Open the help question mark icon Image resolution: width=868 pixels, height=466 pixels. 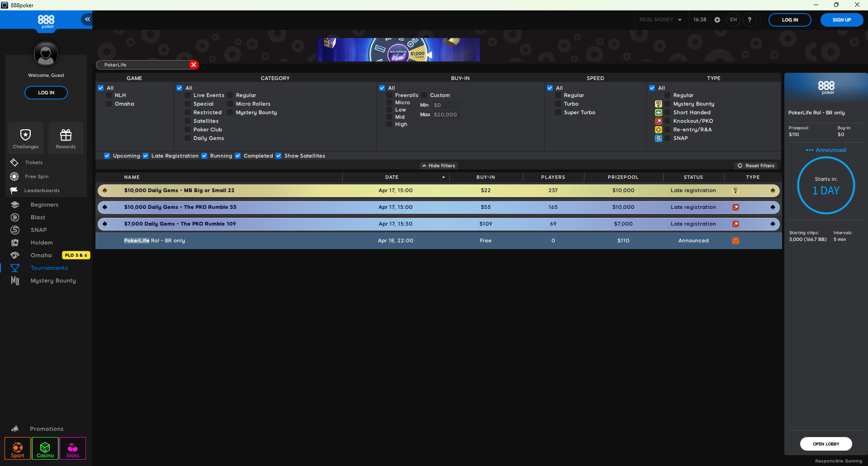pos(749,20)
